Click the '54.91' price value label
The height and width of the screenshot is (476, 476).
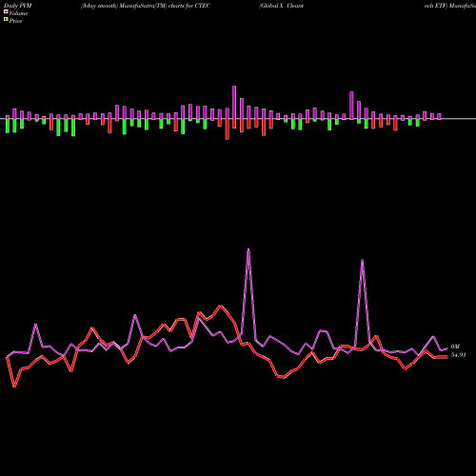pyautogui.click(x=459, y=355)
